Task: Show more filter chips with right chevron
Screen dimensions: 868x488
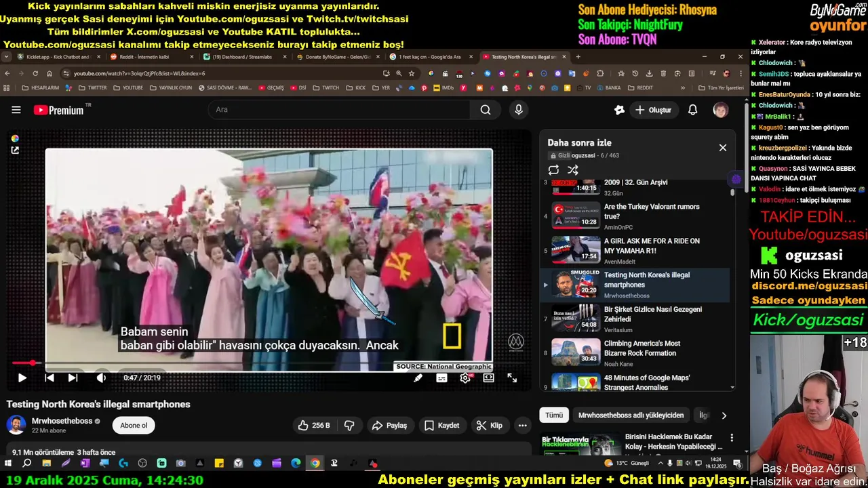Action: (x=724, y=415)
